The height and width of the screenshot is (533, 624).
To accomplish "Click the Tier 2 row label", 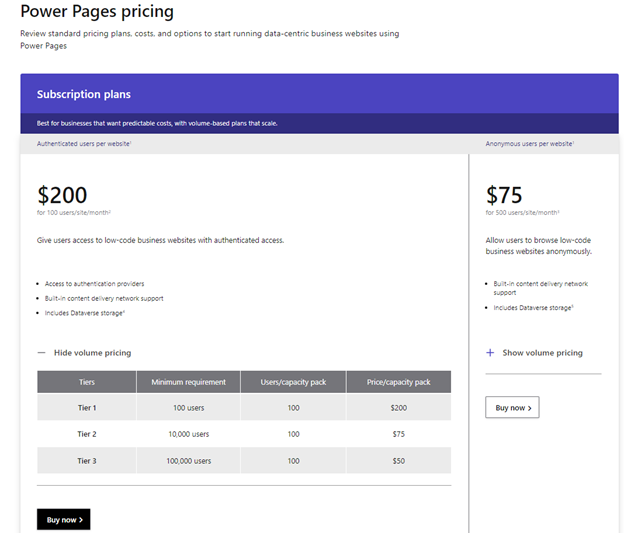I will click(87, 434).
